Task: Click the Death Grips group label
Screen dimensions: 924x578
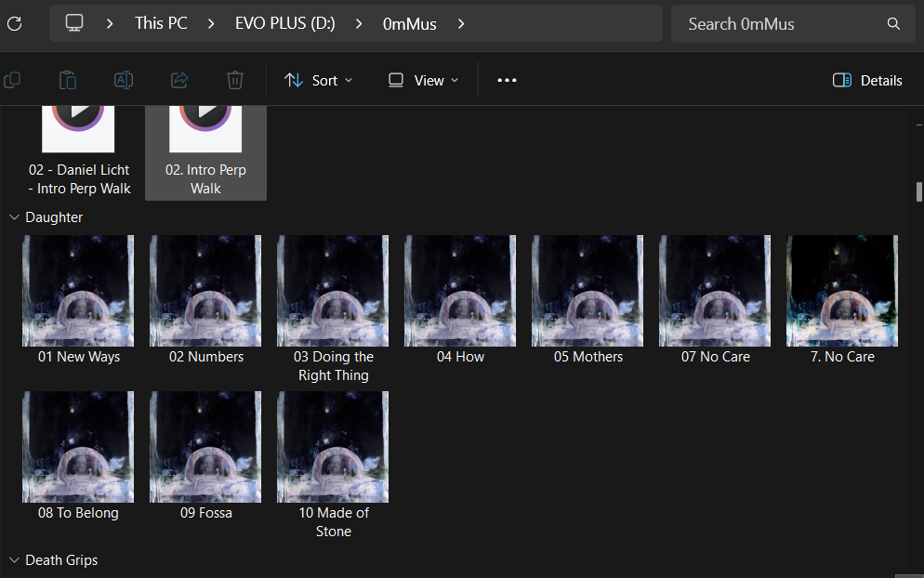Action: pos(61,560)
